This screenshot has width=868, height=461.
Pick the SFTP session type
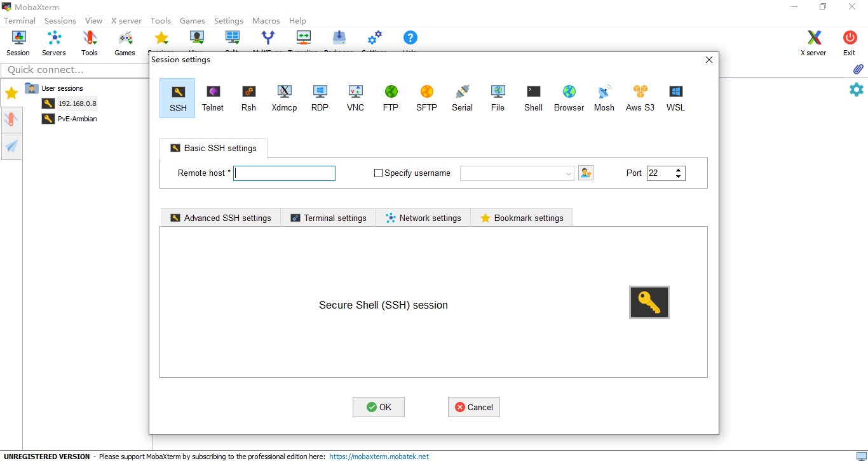click(426, 98)
